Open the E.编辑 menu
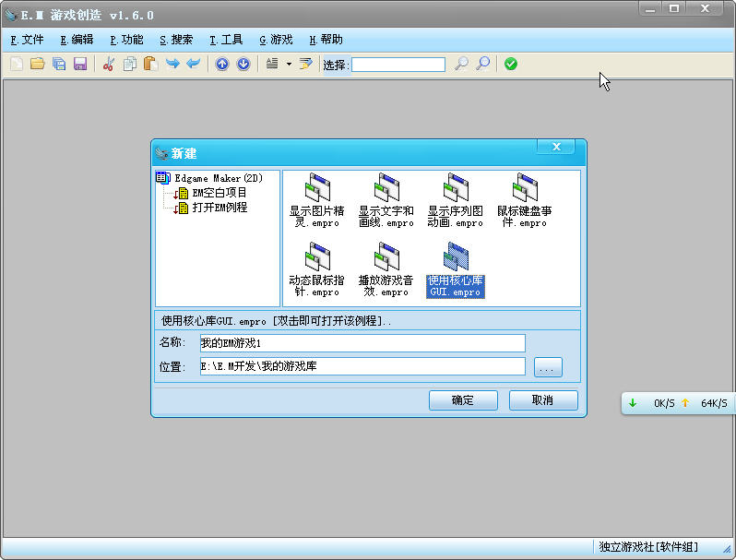736x560 pixels. [x=77, y=40]
